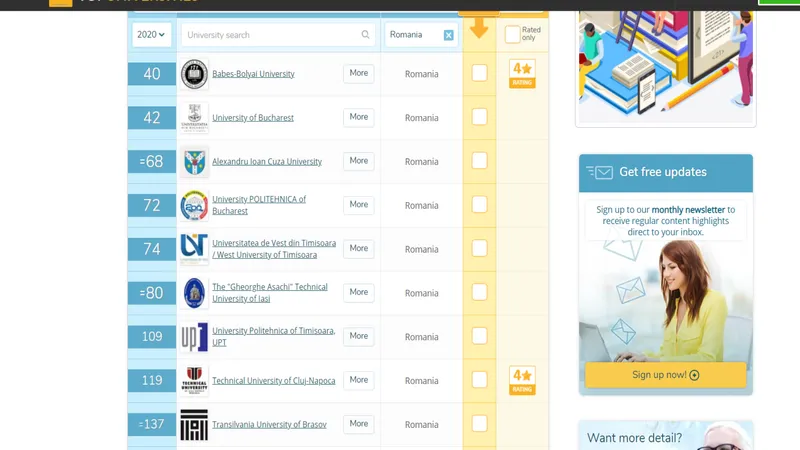
Task: Click the envelope icon beside Get free updates
Action: pyautogui.click(x=600, y=172)
